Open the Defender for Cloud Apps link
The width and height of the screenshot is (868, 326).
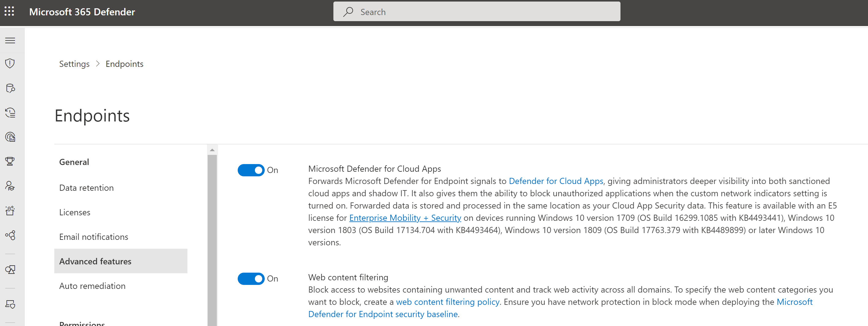[556, 181]
